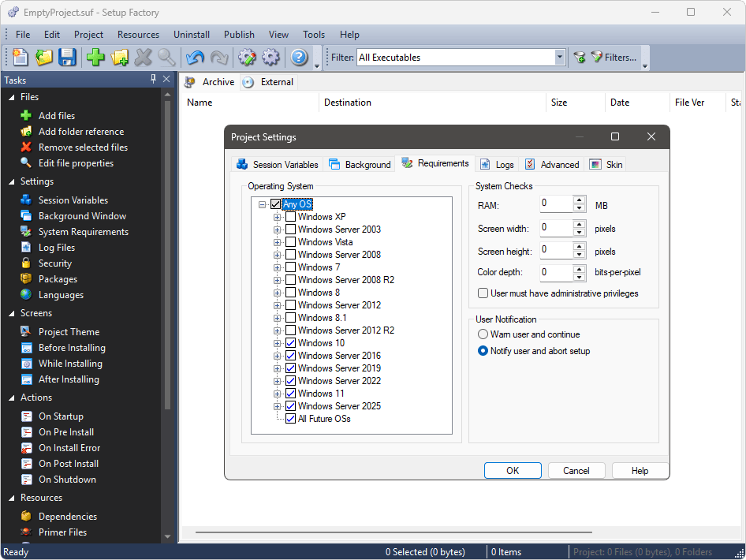Click the Save project disk icon

[68, 57]
